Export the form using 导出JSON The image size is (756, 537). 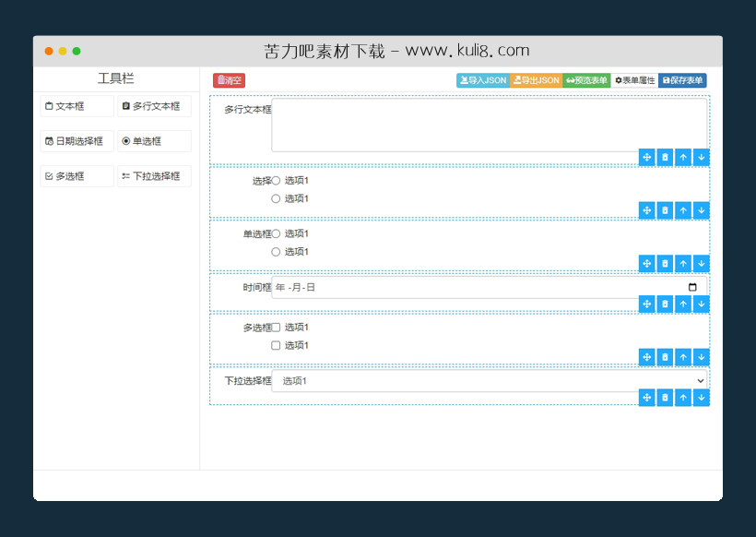click(x=537, y=80)
